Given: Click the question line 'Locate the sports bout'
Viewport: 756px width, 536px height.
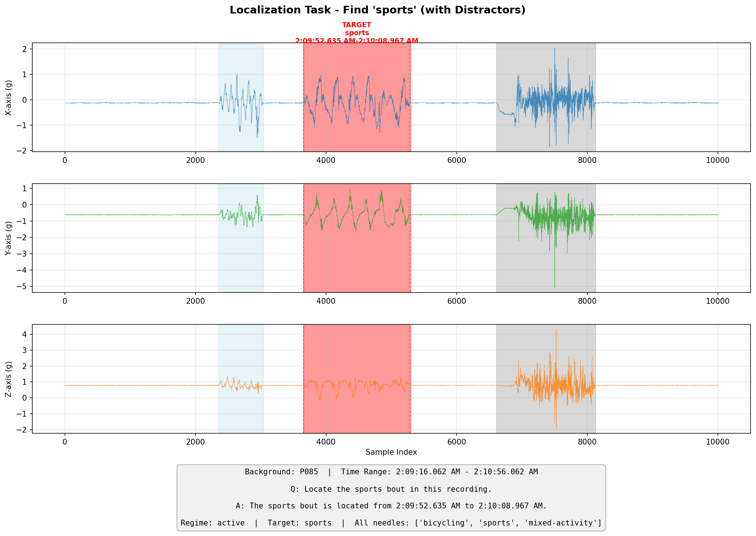Looking at the screenshot, I should [391, 489].
